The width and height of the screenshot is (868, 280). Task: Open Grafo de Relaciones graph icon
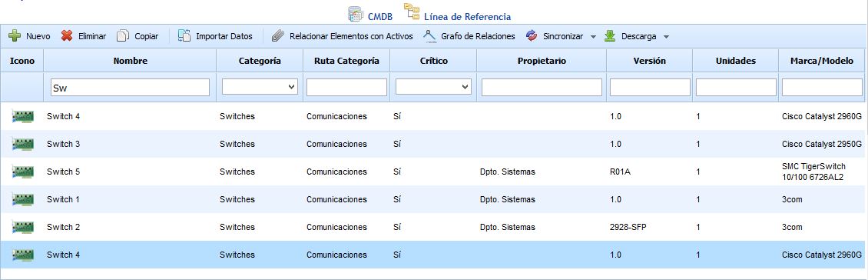[429, 36]
